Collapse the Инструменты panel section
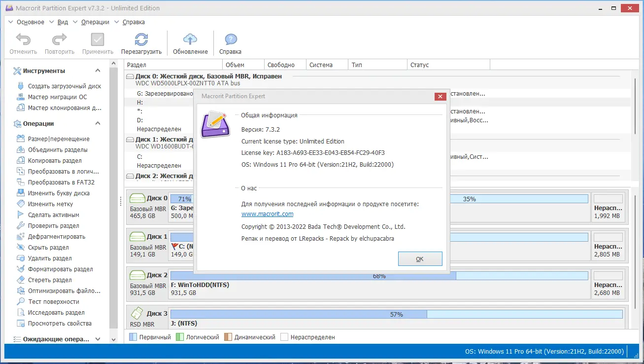 point(98,71)
